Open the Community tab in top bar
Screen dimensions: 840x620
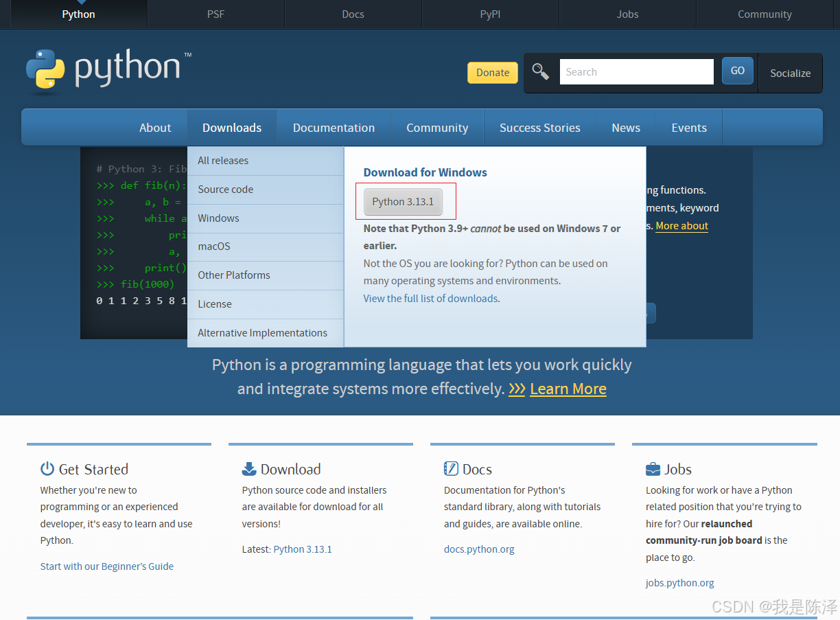coord(765,14)
